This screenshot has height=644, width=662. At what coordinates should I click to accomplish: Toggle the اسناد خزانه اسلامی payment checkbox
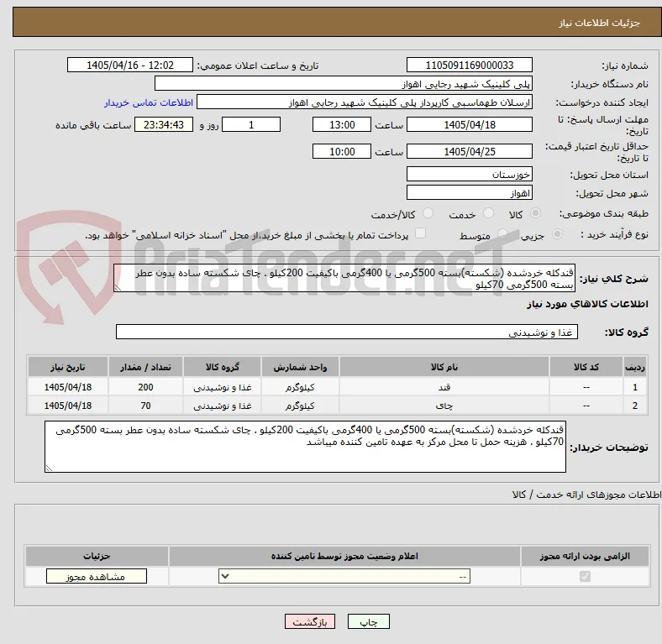[420, 233]
